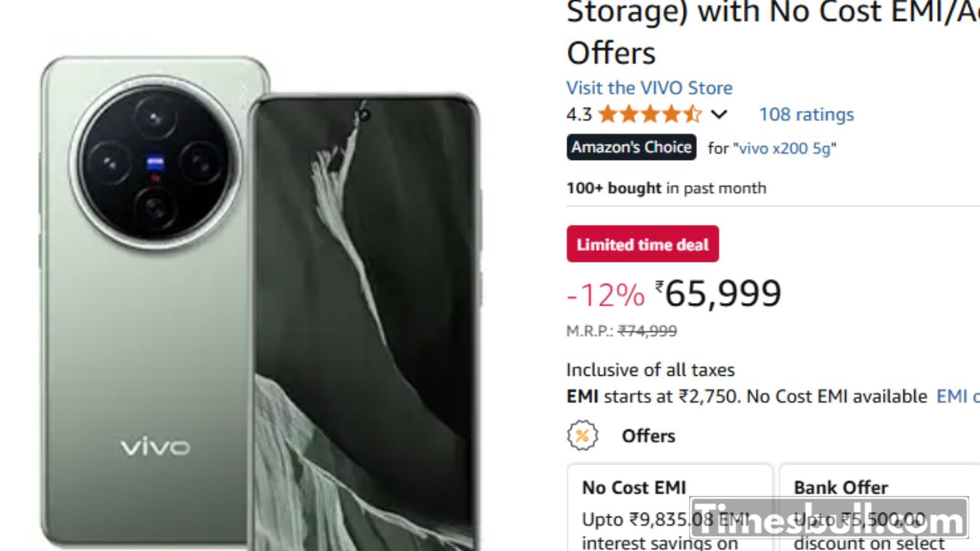
Task: Expand the rating breakdown chevron
Action: [x=718, y=115]
